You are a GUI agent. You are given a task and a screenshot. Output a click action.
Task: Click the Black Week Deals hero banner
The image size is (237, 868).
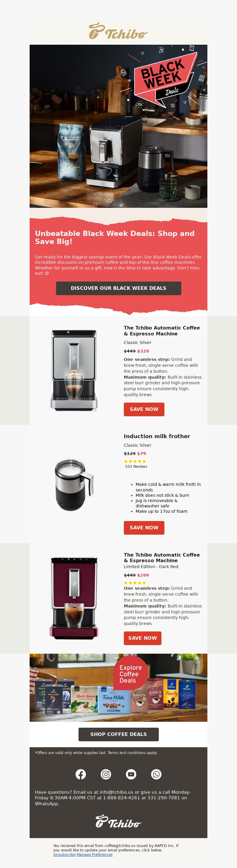coord(118,126)
